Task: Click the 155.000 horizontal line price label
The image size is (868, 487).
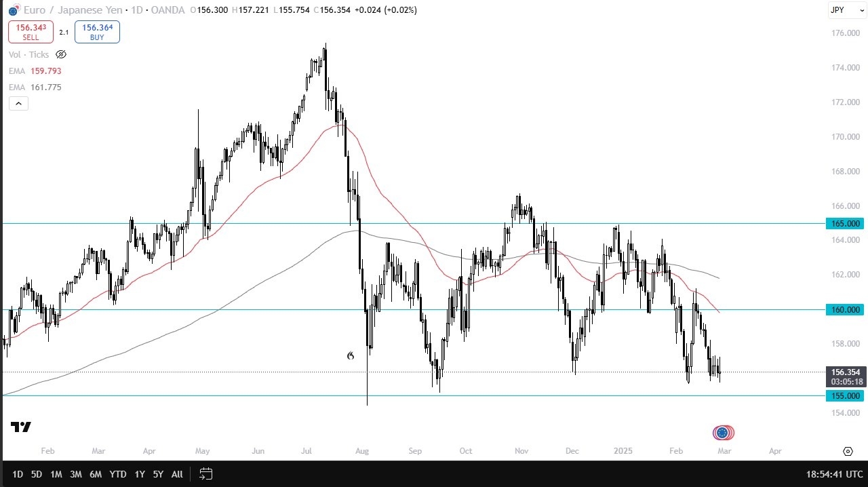Action: (x=844, y=395)
